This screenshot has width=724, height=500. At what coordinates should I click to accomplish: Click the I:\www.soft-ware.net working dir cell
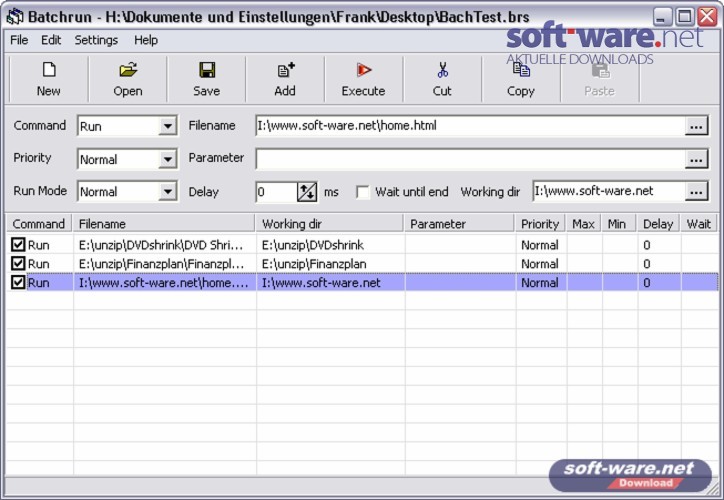[331, 283]
